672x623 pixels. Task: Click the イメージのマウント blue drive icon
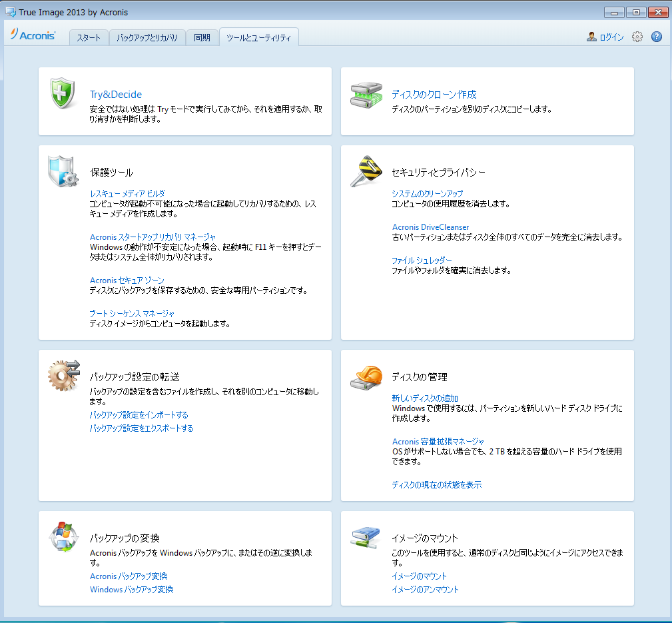[365, 538]
